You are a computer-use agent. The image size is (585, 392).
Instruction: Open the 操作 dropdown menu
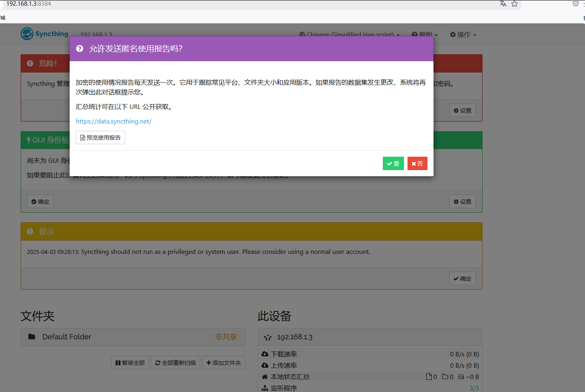tap(462, 34)
